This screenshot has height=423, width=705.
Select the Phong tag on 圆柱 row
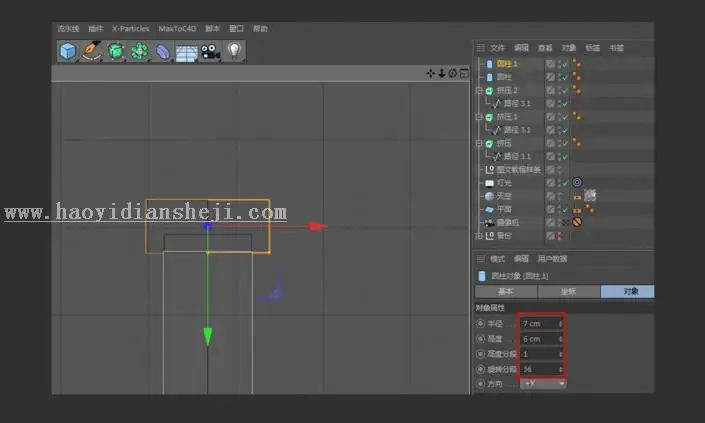pos(577,77)
